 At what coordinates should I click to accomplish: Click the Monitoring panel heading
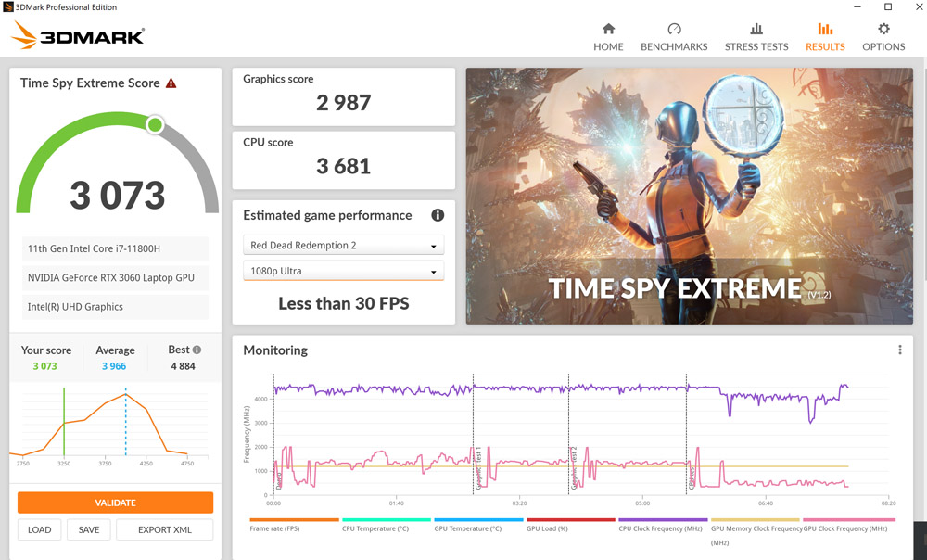pyautogui.click(x=275, y=350)
